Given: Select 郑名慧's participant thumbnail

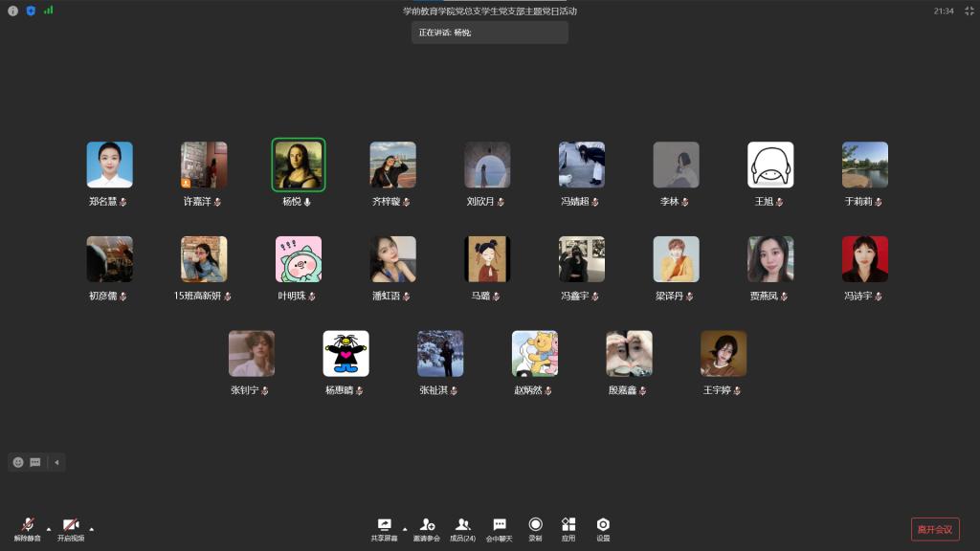Looking at the screenshot, I should [x=109, y=165].
